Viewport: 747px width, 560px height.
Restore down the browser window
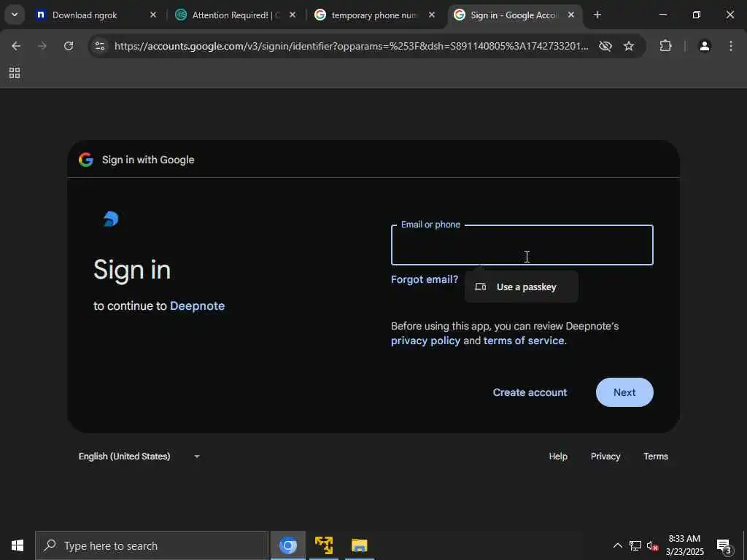(x=696, y=15)
